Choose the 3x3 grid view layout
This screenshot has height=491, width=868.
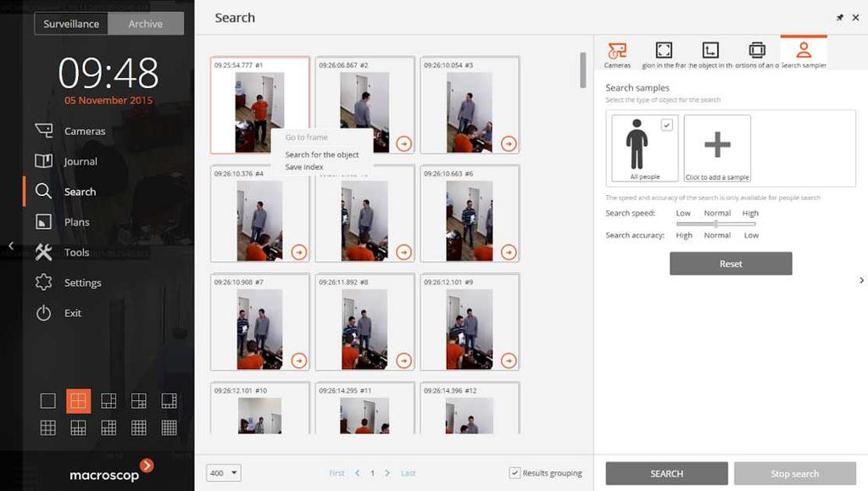pyautogui.click(x=48, y=427)
